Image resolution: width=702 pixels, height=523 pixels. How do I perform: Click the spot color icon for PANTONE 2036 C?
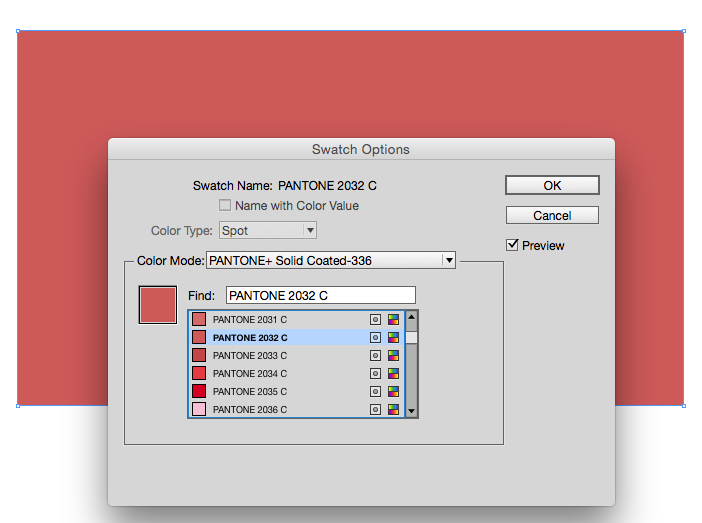pyautogui.click(x=375, y=409)
